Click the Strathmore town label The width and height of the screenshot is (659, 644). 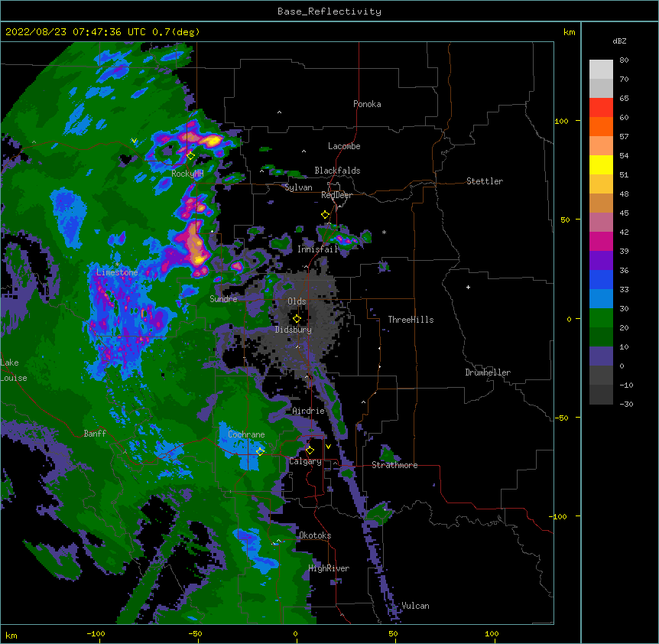click(394, 465)
